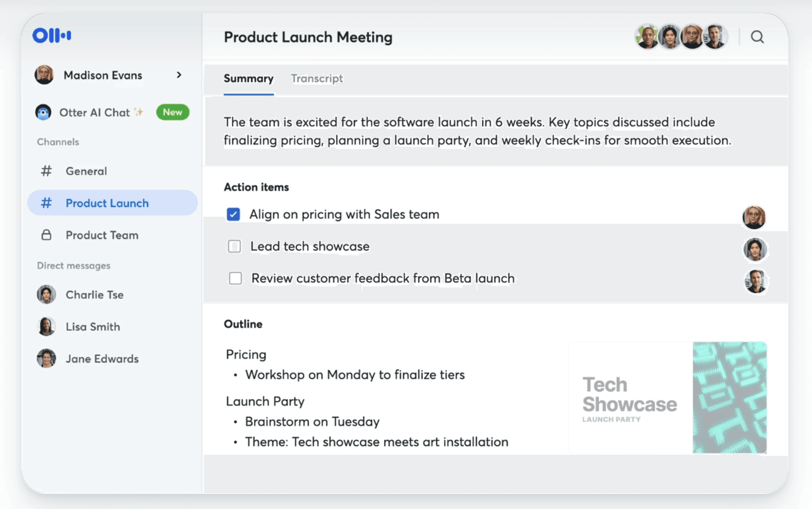Image resolution: width=812 pixels, height=509 pixels.
Task: Click the Action items heading
Action: tap(256, 187)
